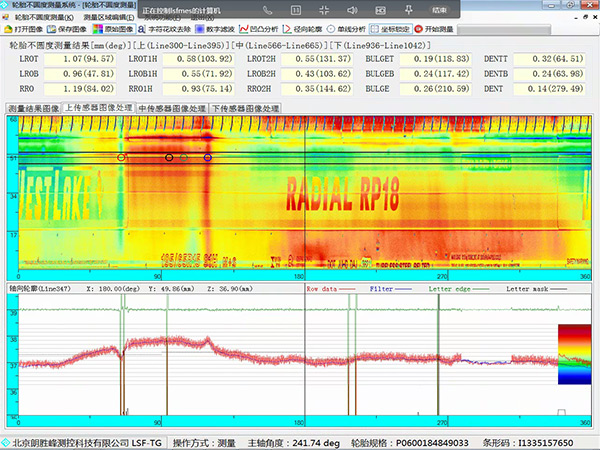Click the LROB1H value 0.55(71.92)
This screenshot has height=450, width=600.
point(198,74)
